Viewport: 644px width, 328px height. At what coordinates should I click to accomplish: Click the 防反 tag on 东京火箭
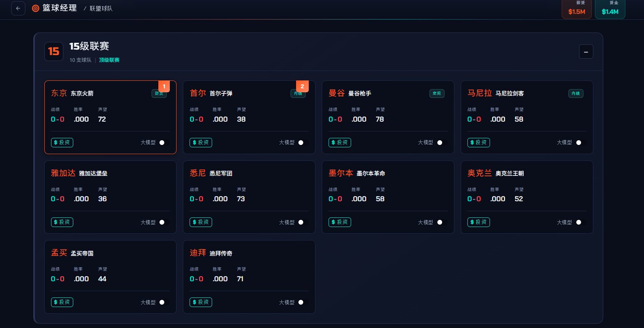pyautogui.click(x=159, y=93)
